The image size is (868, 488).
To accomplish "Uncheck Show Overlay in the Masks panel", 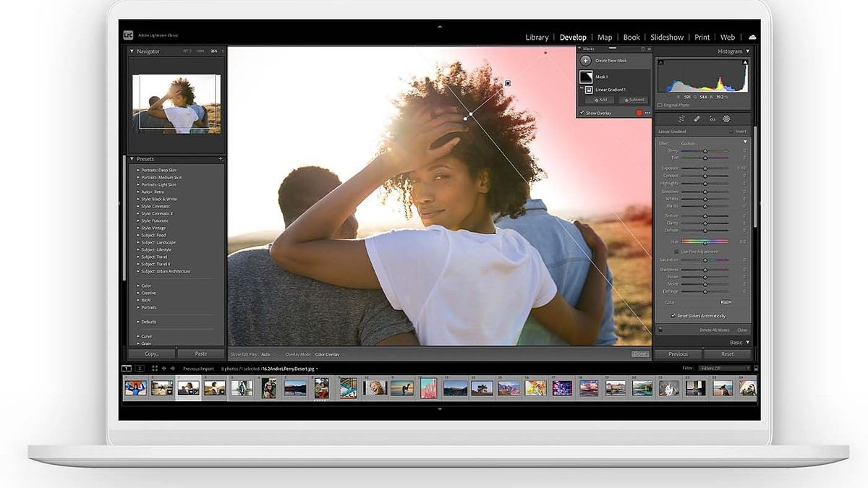I will [x=582, y=113].
